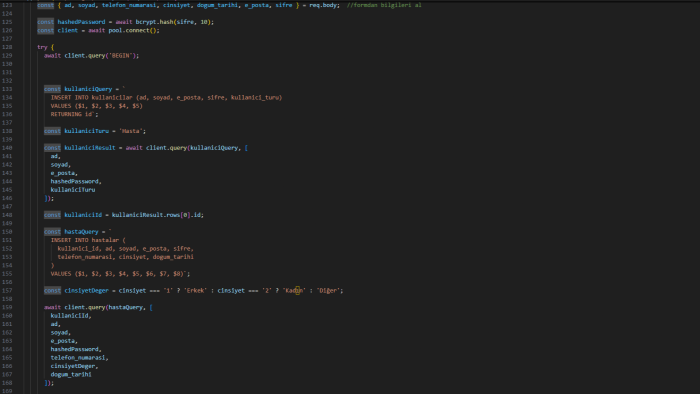Click 'rows' on line 148
The image size is (700, 394).
pyautogui.click(x=172, y=215)
